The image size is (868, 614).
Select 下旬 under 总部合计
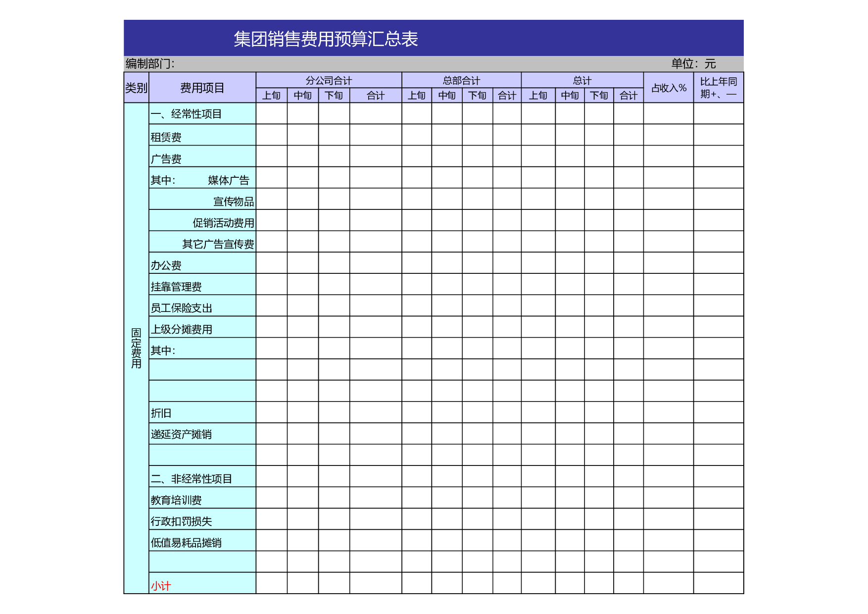click(478, 96)
